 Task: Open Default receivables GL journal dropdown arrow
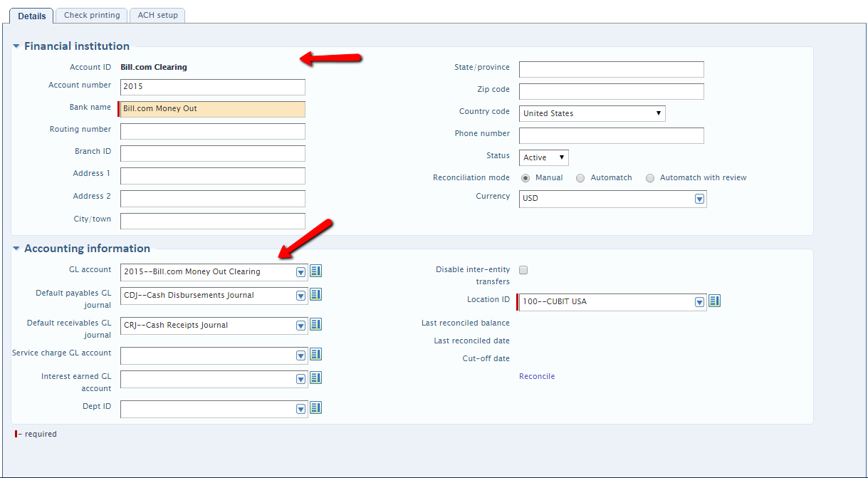pos(300,326)
